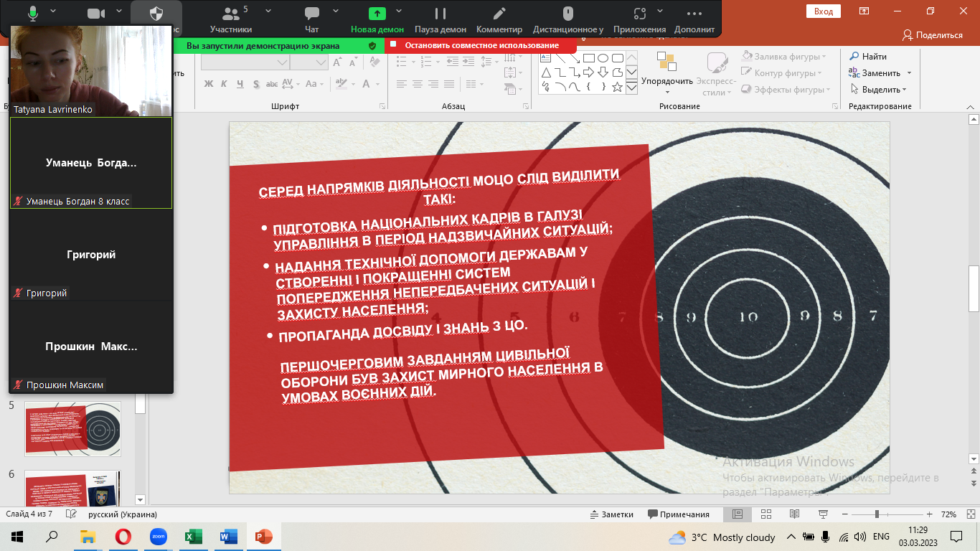Mute the Zoom microphone
980x551 pixels.
[33, 14]
